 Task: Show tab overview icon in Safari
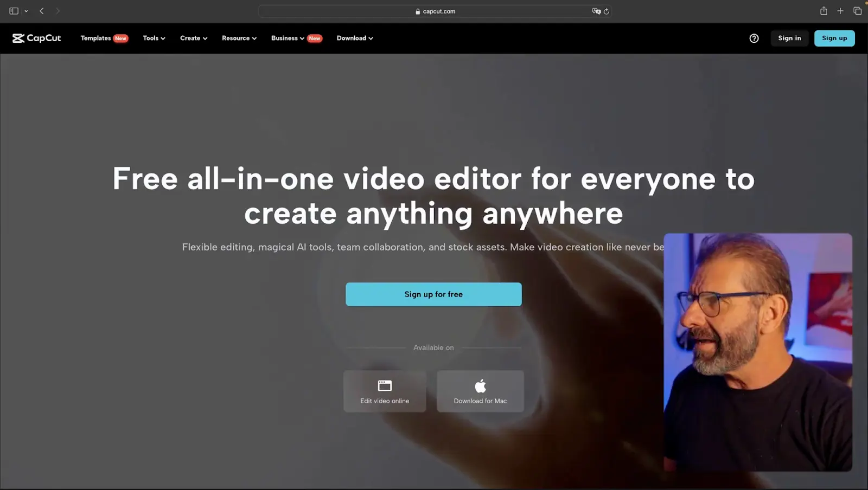click(857, 11)
